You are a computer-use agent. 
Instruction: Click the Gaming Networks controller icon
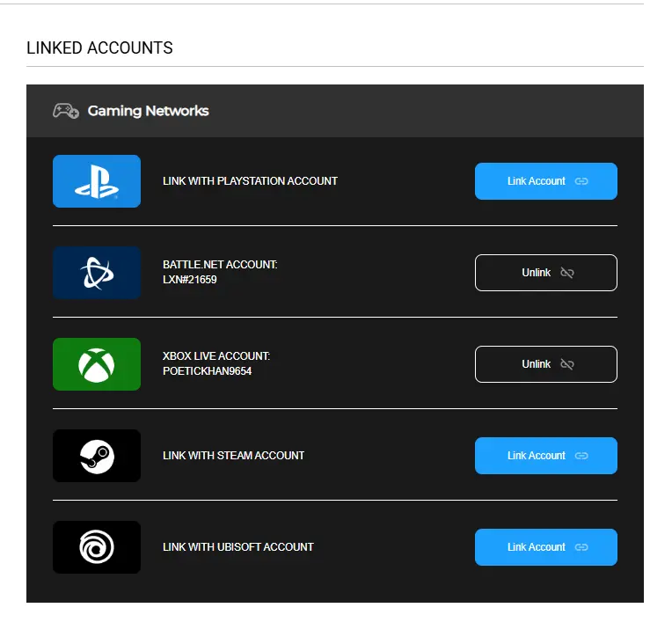(x=66, y=111)
